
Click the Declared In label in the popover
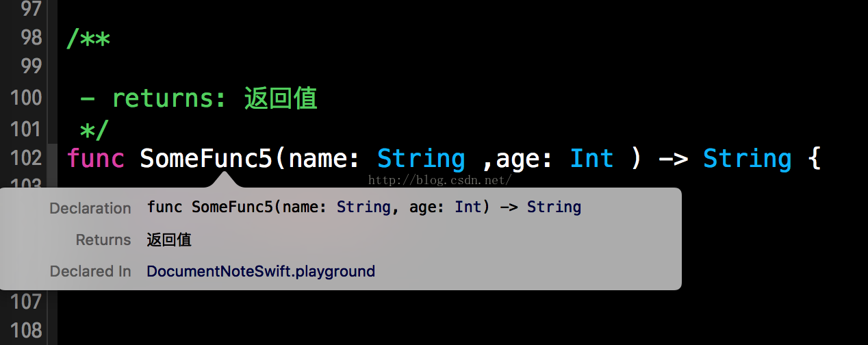click(x=90, y=271)
